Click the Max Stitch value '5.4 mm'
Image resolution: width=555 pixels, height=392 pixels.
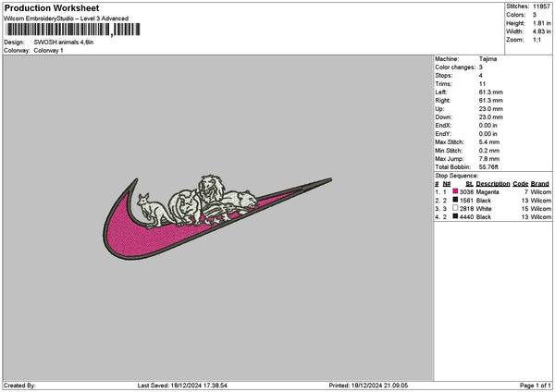(x=489, y=142)
